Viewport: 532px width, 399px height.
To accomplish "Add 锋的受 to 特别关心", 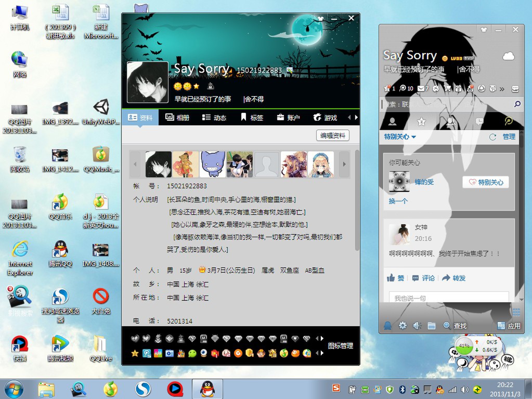I will 486,182.
